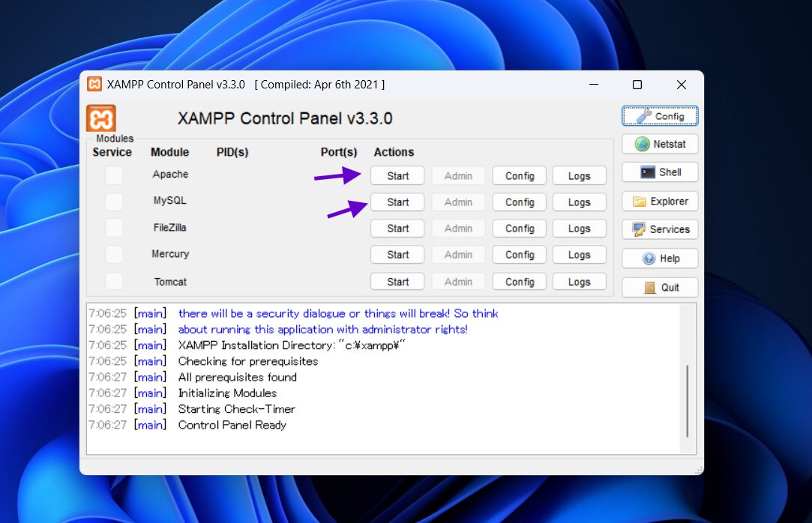
Task: Open Logs for the Tomcat module
Action: [579, 282]
